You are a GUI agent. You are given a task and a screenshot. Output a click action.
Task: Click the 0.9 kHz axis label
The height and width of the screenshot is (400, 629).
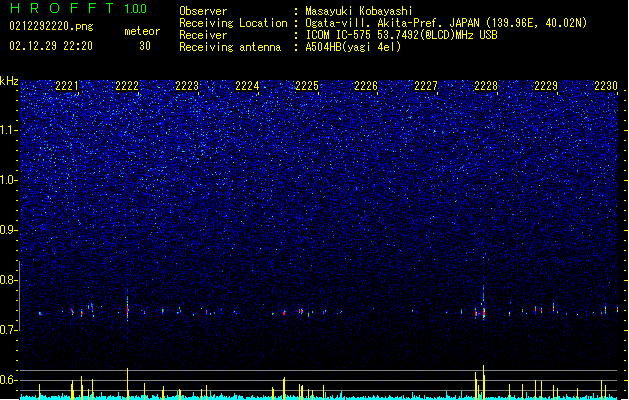tap(9, 230)
